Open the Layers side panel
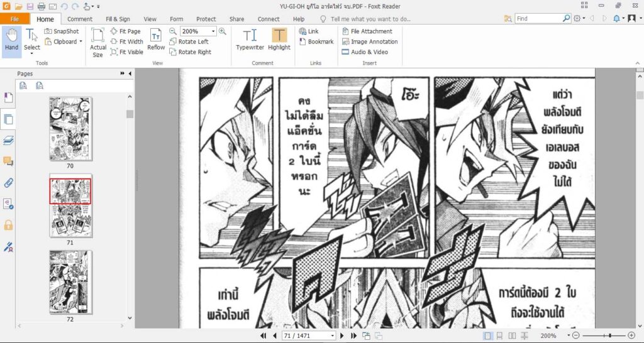Image resolution: width=644 pixels, height=343 pixels. click(8, 141)
